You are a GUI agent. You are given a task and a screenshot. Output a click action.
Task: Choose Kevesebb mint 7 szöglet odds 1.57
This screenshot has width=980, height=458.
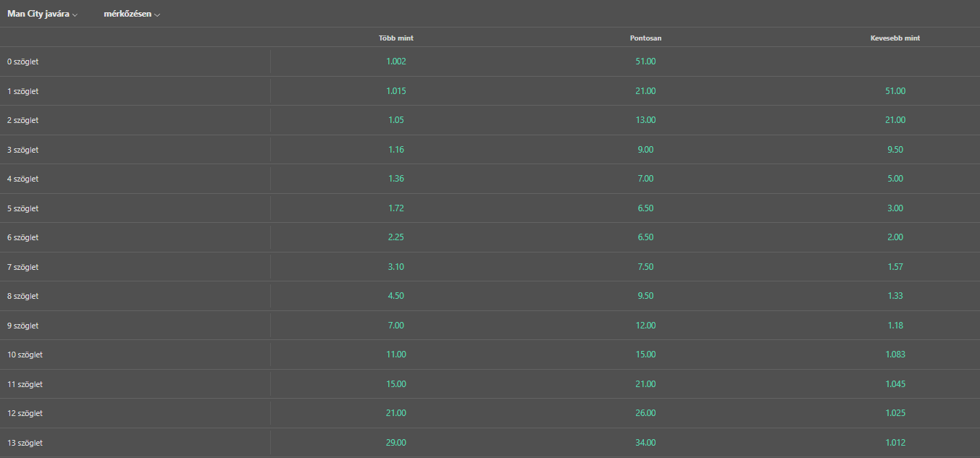pyautogui.click(x=895, y=267)
